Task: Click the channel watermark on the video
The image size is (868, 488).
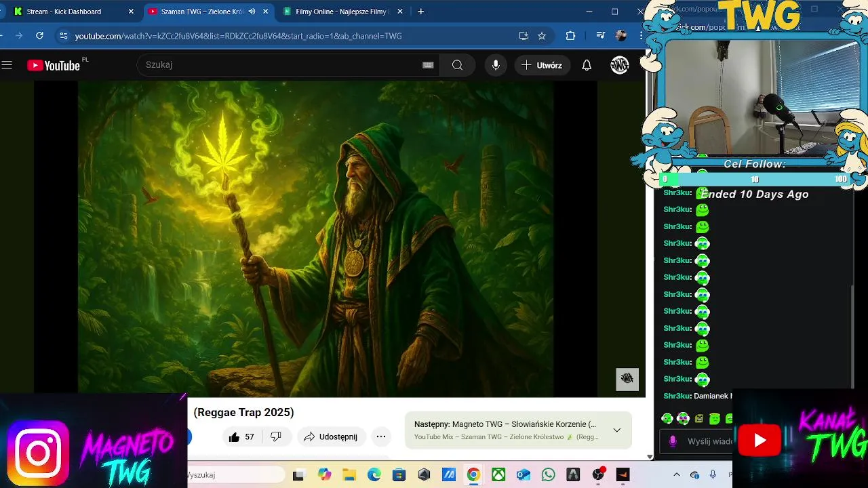Action: pos(627,380)
